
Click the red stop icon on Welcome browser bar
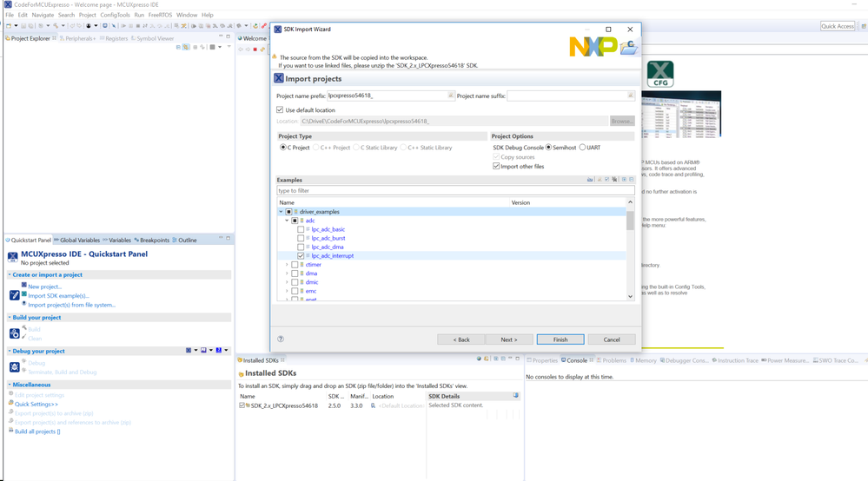(255, 49)
